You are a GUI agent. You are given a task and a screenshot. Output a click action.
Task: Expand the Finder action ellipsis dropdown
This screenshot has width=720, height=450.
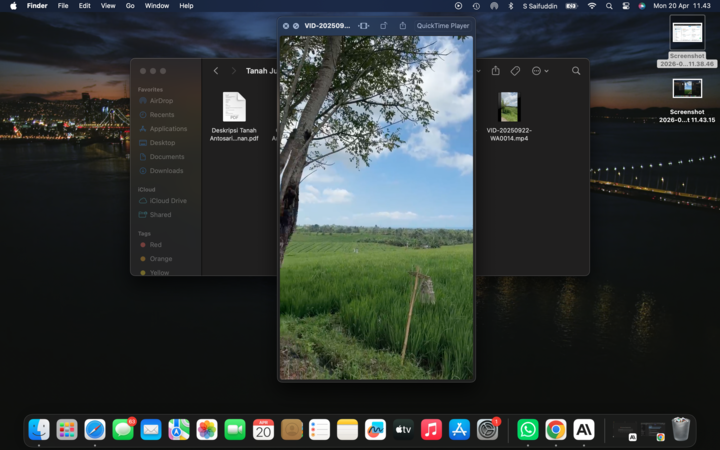[x=540, y=71]
